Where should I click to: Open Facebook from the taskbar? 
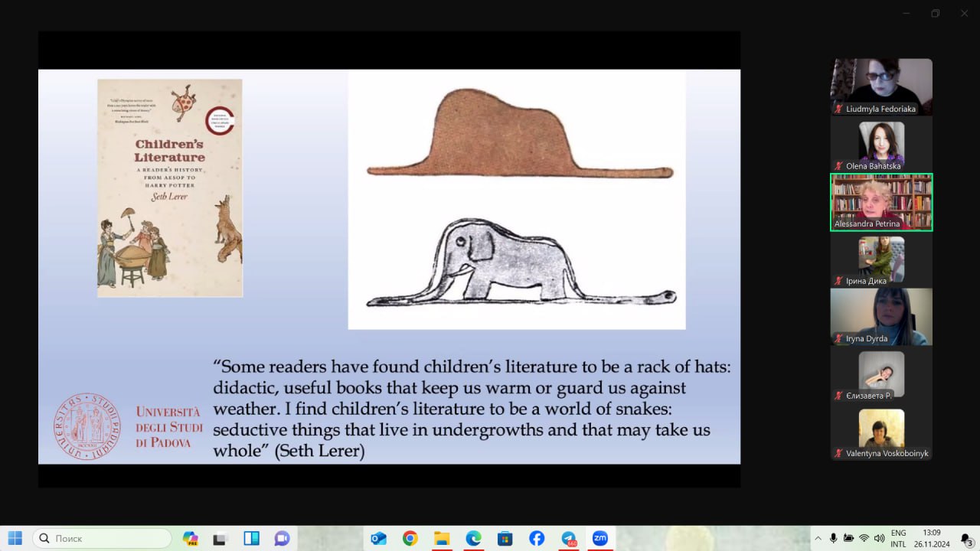537,538
